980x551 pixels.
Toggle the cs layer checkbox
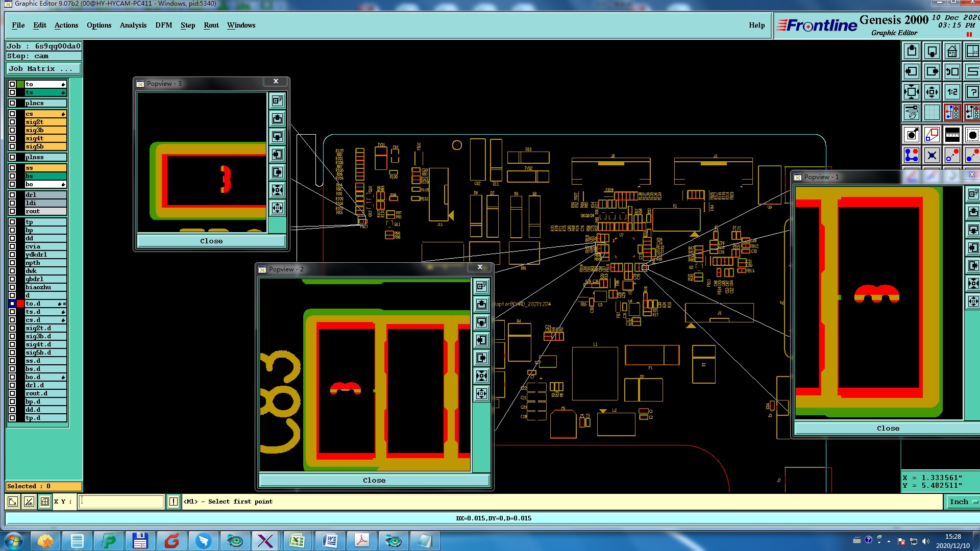coord(12,114)
